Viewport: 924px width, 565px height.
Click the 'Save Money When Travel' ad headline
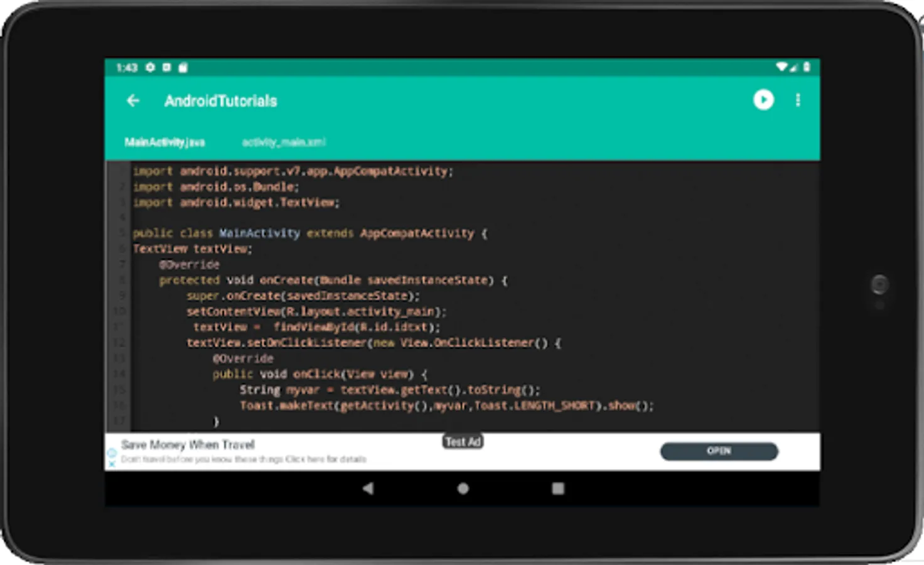(188, 444)
